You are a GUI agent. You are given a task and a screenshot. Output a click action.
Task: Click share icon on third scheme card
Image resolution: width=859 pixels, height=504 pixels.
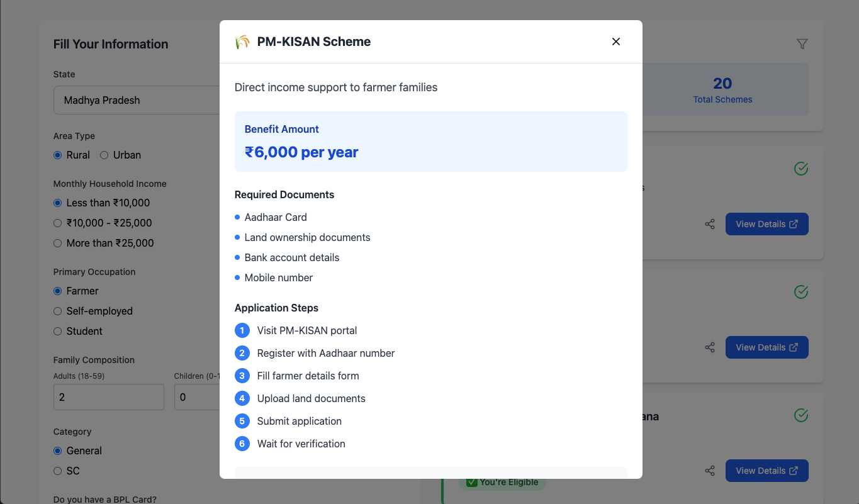pos(710,471)
